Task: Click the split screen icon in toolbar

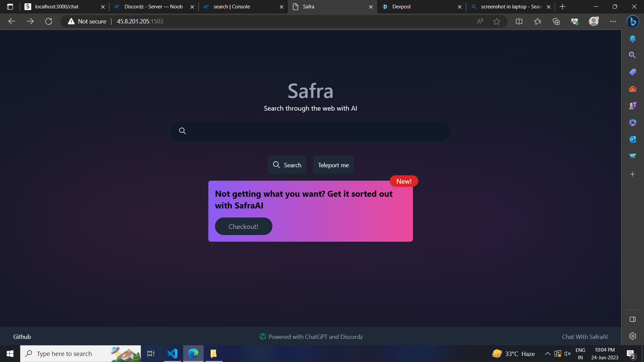Action: [x=519, y=21]
